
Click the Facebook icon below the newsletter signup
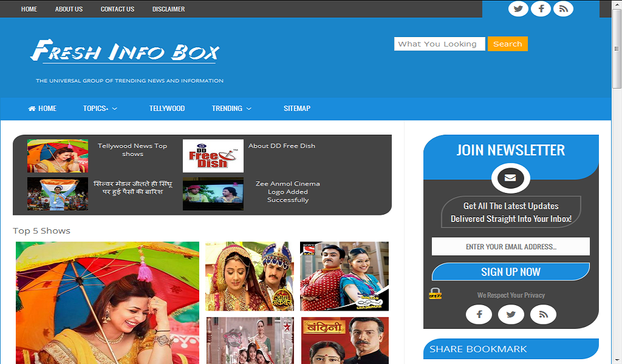[479, 314]
